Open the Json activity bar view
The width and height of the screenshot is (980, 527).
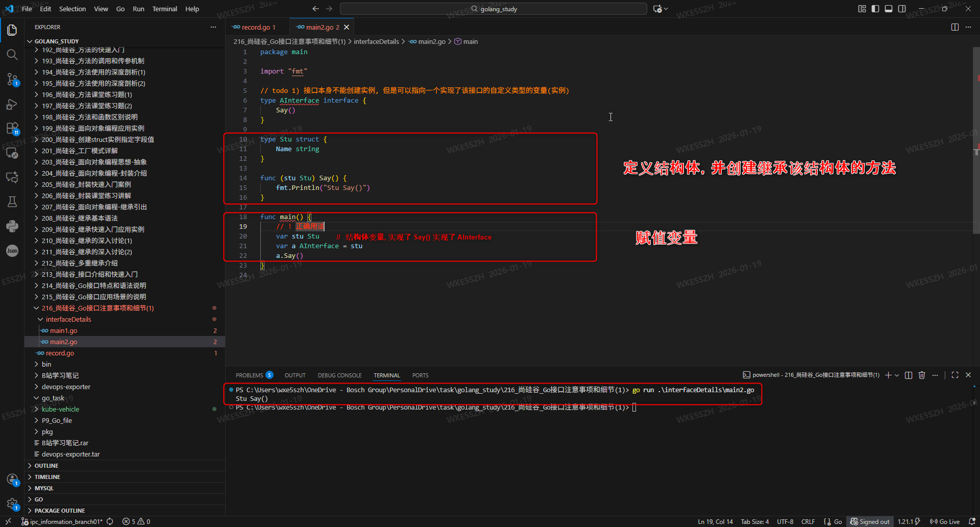[12, 251]
